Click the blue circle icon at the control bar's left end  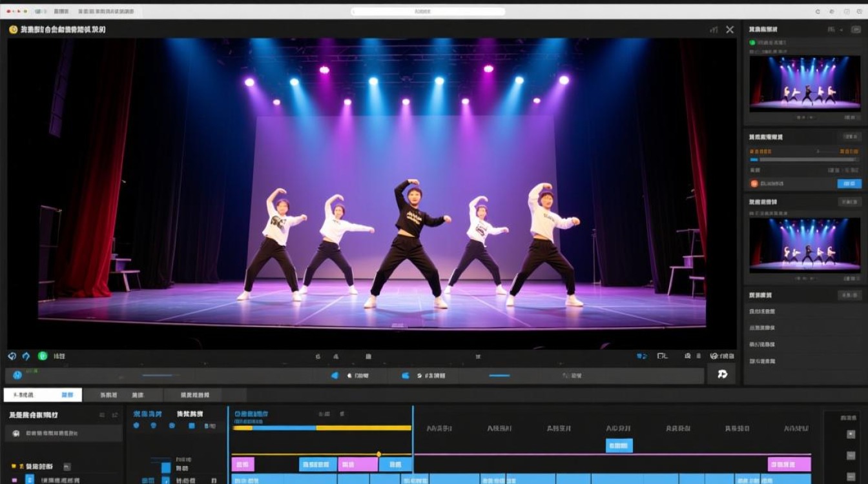17,375
